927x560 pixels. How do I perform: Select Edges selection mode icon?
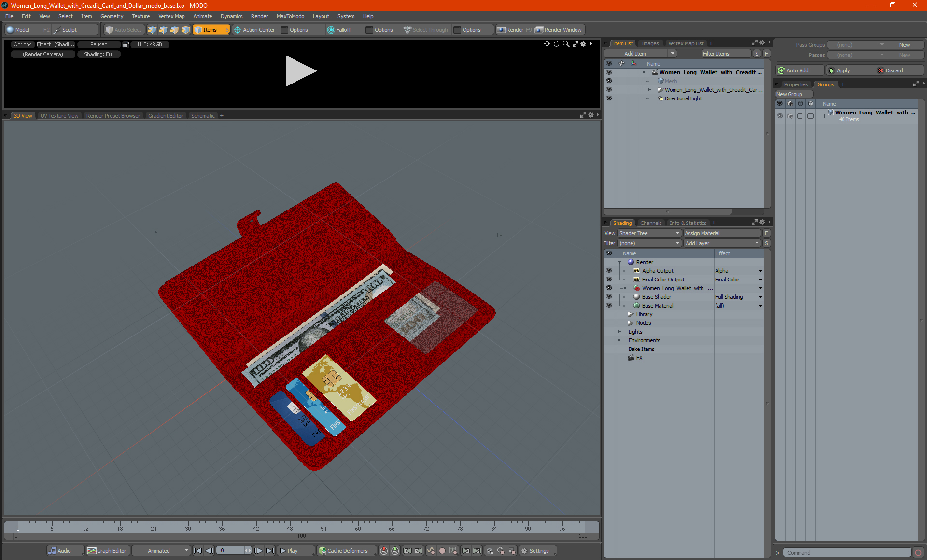(x=163, y=30)
